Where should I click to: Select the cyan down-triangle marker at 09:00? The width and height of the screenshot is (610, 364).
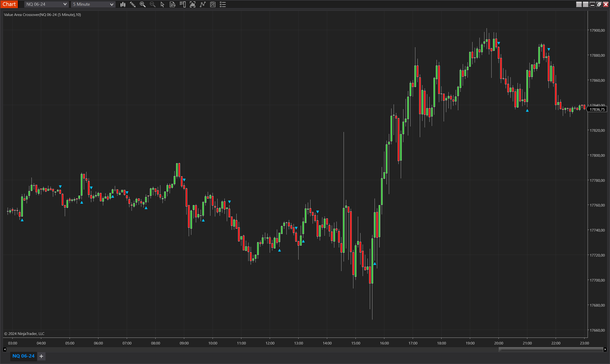pyautogui.click(x=184, y=180)
